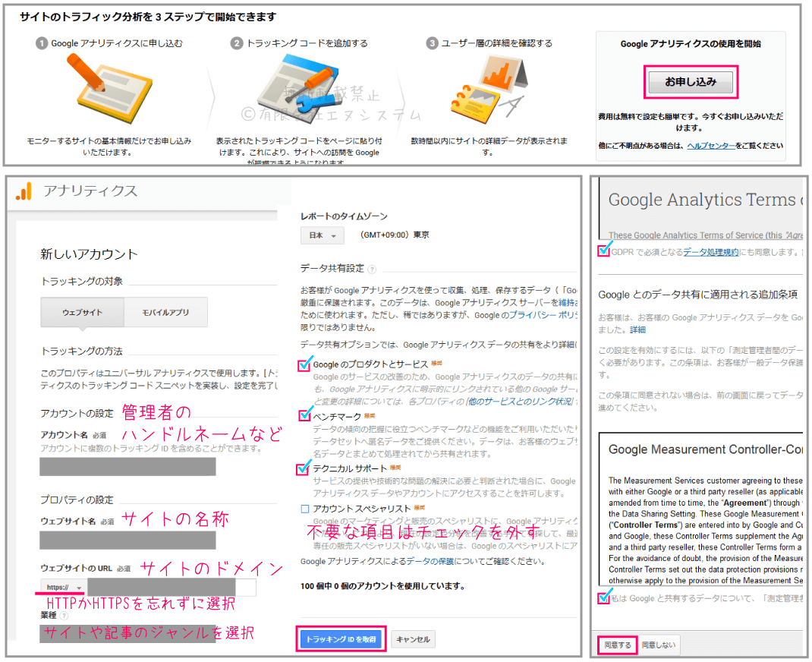Click the website URL text field

tap(172, 588)
